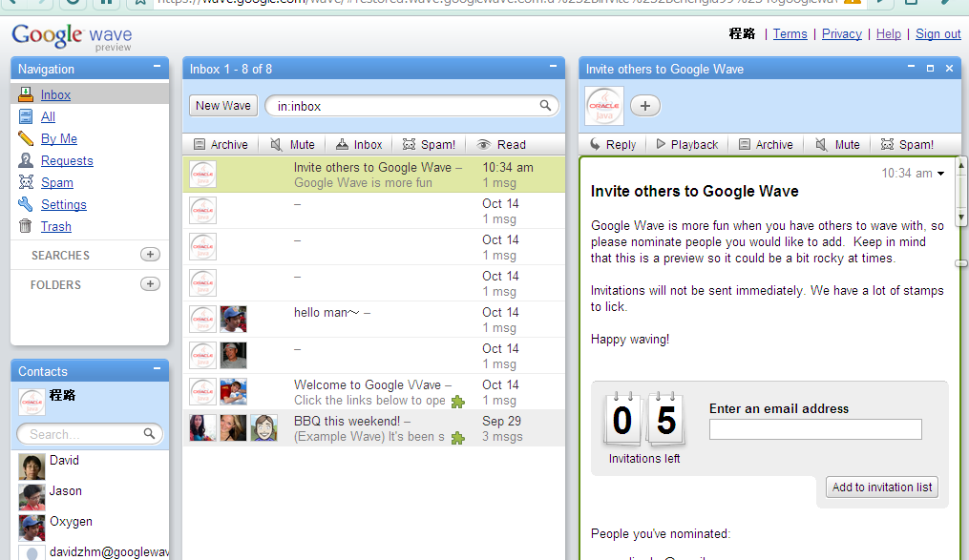The height and width of the screenshot is (560, 969).
Task: Open the Spam folder link
Action: [57, 183]
